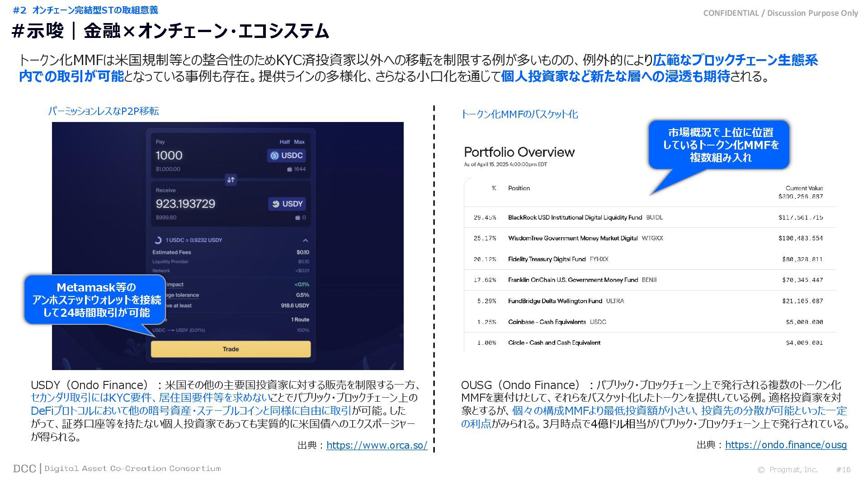Click the swap direction arrows icon

[231, 180]
